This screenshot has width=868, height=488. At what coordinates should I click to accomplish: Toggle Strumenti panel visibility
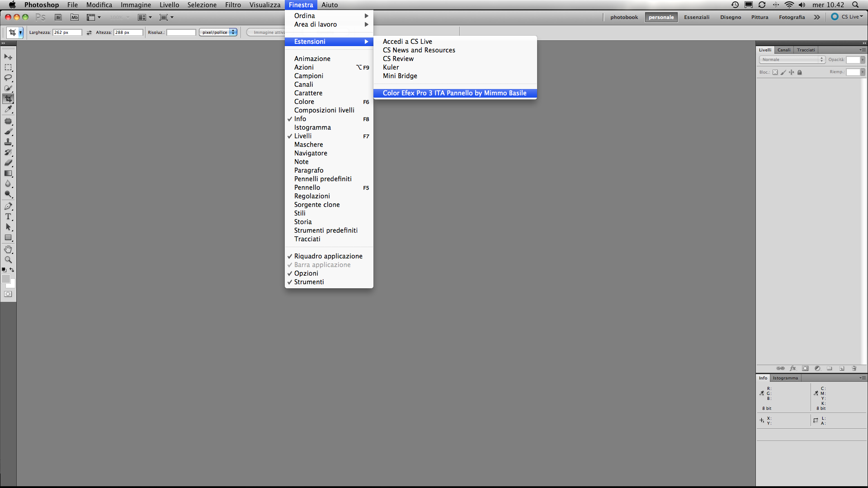pos(329,282)
